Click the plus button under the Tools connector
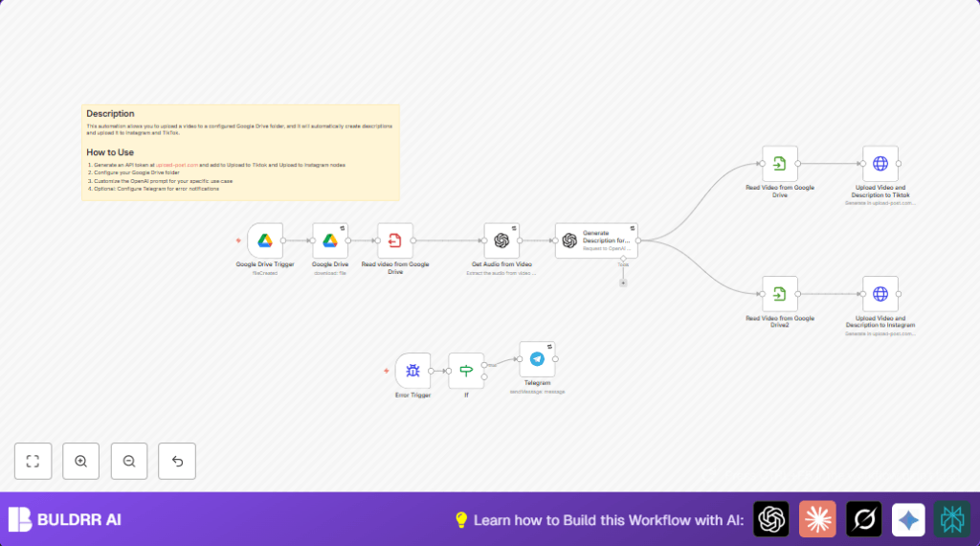Image resolution: width=980 pixels, height=546 pixels. (623, 284)
